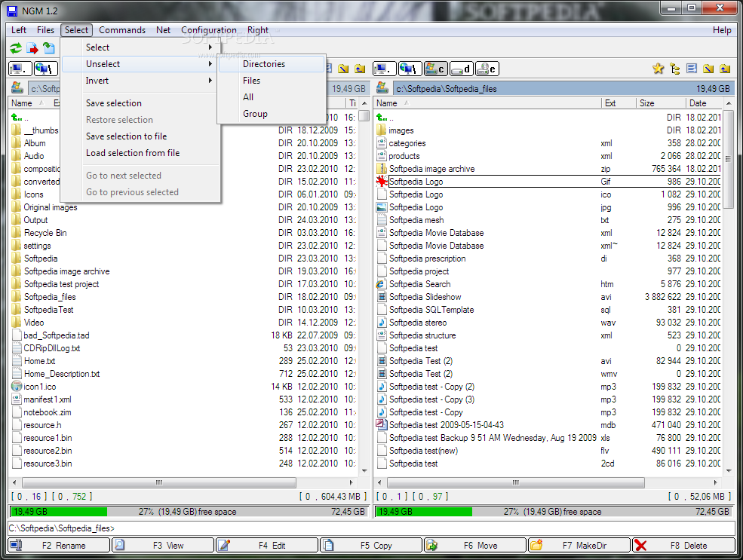743x560 pixels.
Task: Sort right panel by Name column header
Action: (487, 103)
